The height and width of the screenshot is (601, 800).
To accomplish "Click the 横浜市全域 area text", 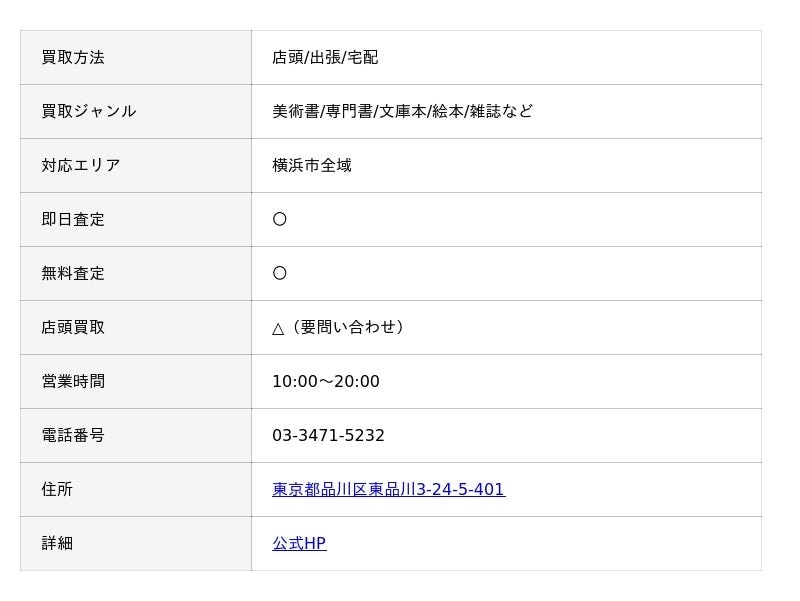I will click(x=312, y=165).
